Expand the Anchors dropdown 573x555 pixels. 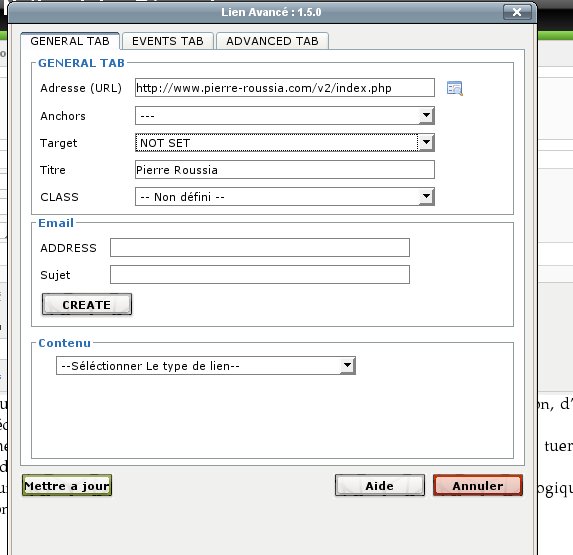[285, 115]
